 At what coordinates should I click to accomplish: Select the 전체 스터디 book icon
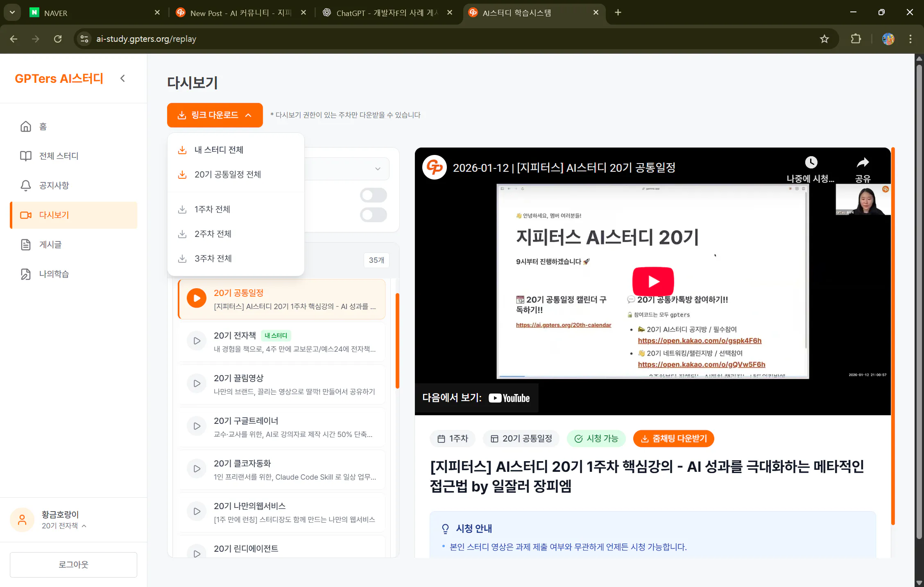(25, 156)
